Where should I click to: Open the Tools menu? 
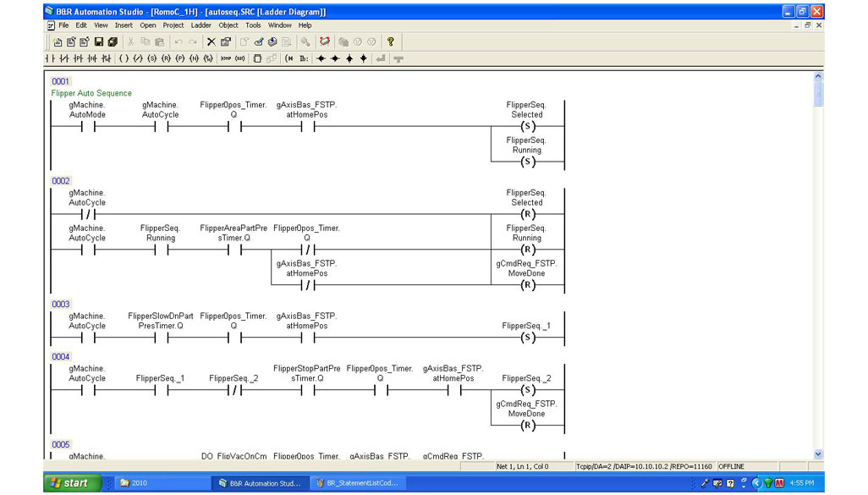(253, 25)
